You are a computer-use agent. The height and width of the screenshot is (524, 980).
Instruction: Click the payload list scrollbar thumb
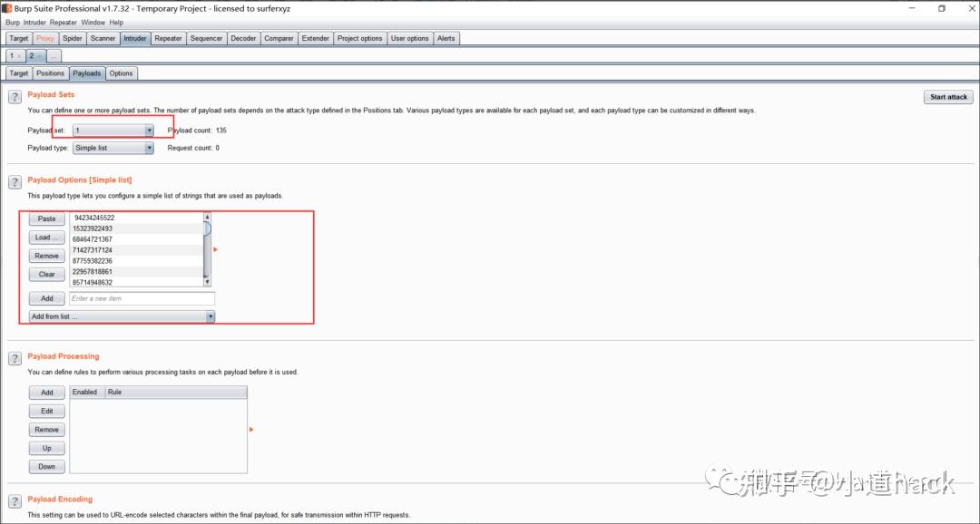(x=208, y=228)
